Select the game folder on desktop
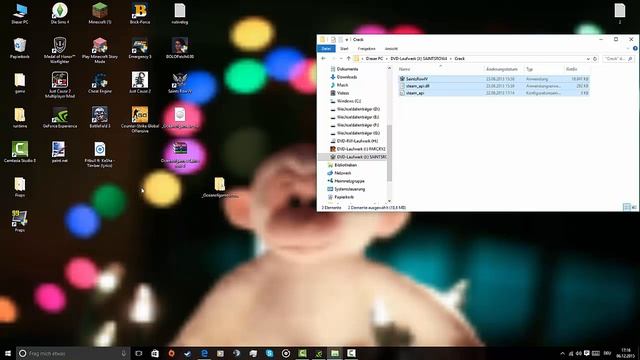This screenshot has height=360, width=640. click(20, 83)
